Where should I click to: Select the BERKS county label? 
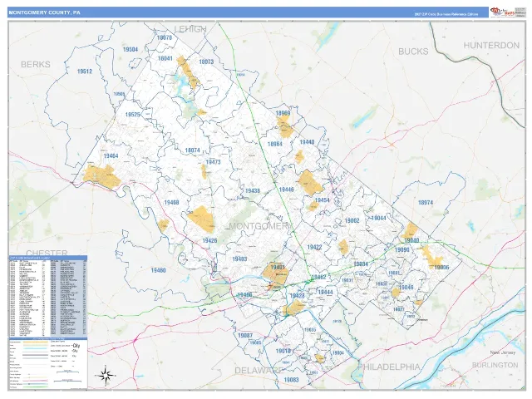pos(36,64)
